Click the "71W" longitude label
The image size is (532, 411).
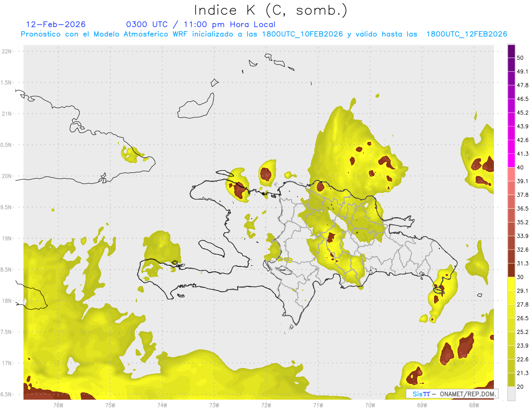[318, 405]
